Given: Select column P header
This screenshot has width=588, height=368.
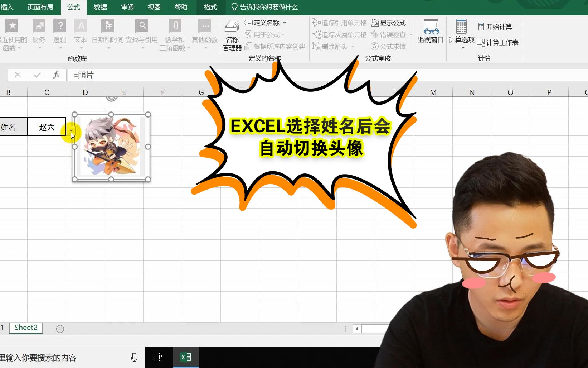Looking at the screenshot, I should tap(549, 92).
